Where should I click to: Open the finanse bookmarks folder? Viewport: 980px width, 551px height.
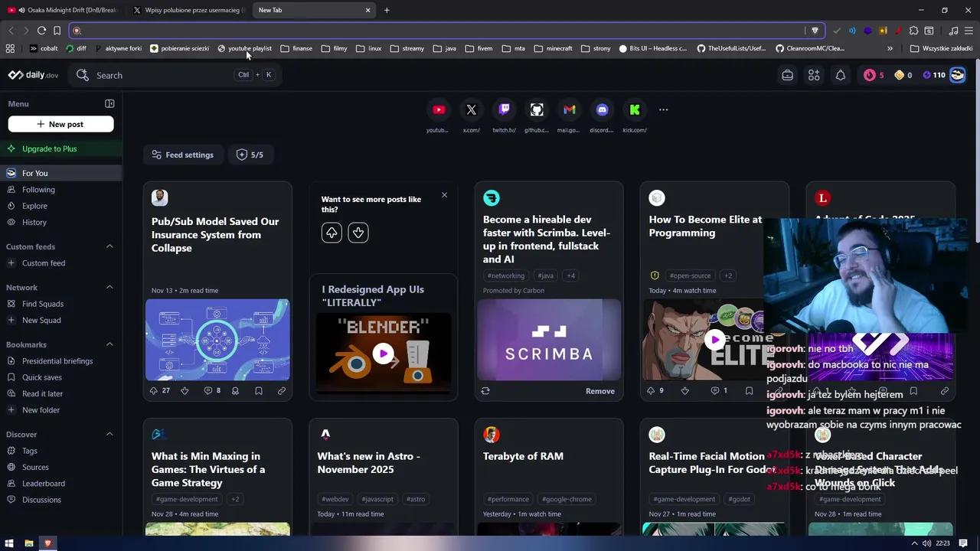click(x=296, y=48)
